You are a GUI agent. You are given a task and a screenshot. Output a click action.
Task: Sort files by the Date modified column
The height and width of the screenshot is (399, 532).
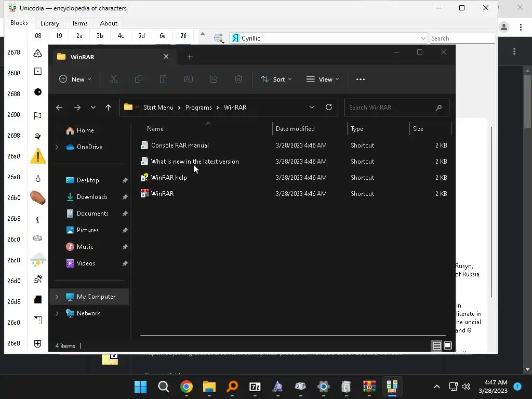(x=310, y=129)
